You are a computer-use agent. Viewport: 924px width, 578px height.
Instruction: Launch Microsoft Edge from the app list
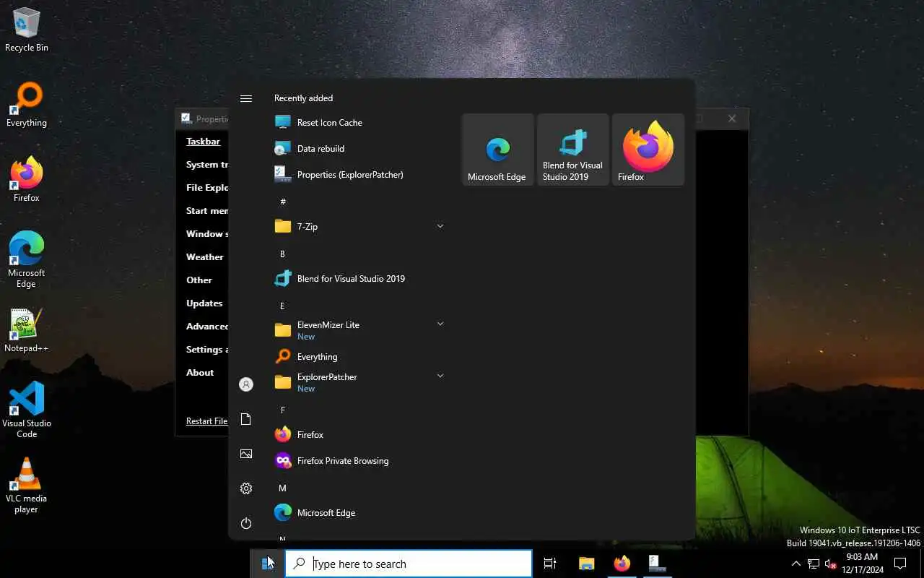click(359, 513)
